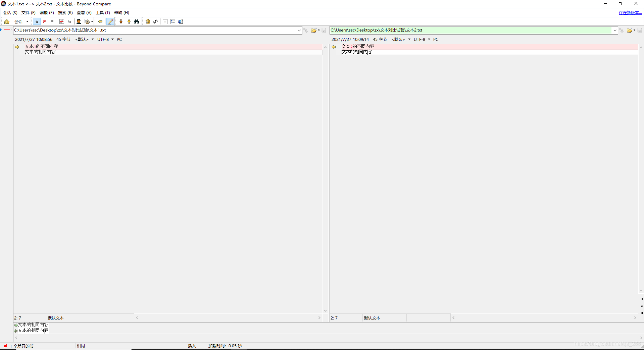This screenshot has height=350, width=644.
Task: Toggle the line numbers icon
Action: coord(173,21)
